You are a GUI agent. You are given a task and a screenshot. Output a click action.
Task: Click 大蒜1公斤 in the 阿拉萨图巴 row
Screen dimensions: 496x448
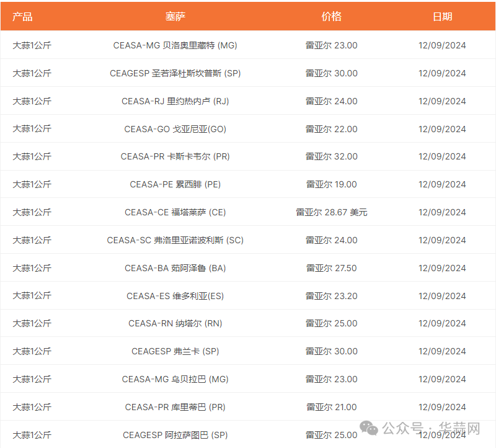click(x=32, y=435)
